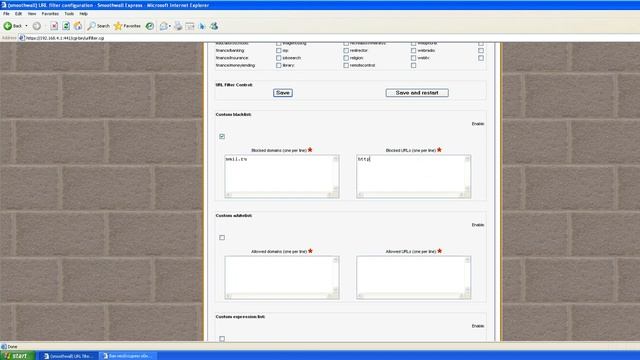Viewport: 640px width, 360px height.
Task: Click the Internet Explorer title bar icon
Action: (4, 5)
